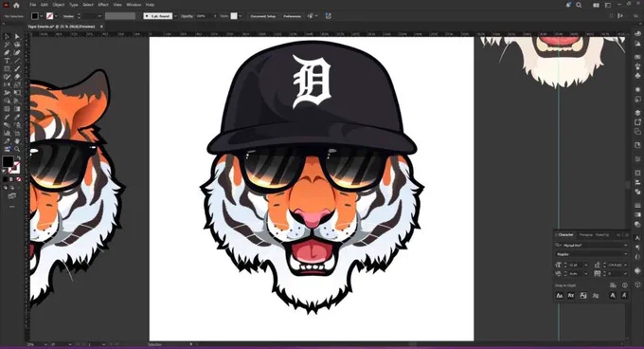Click the toolbar Stroke color swatch
Image resolution: width=644 pixels, height=349 pixels.
pos(14,168)
